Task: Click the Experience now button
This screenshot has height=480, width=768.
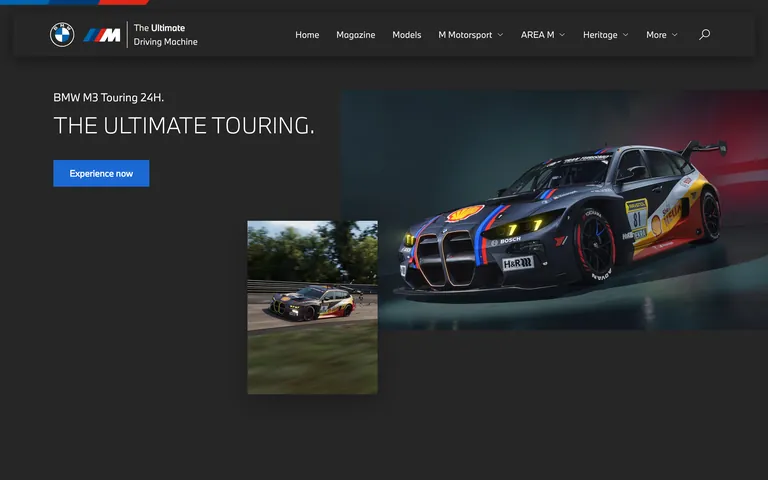Action: 101,173
